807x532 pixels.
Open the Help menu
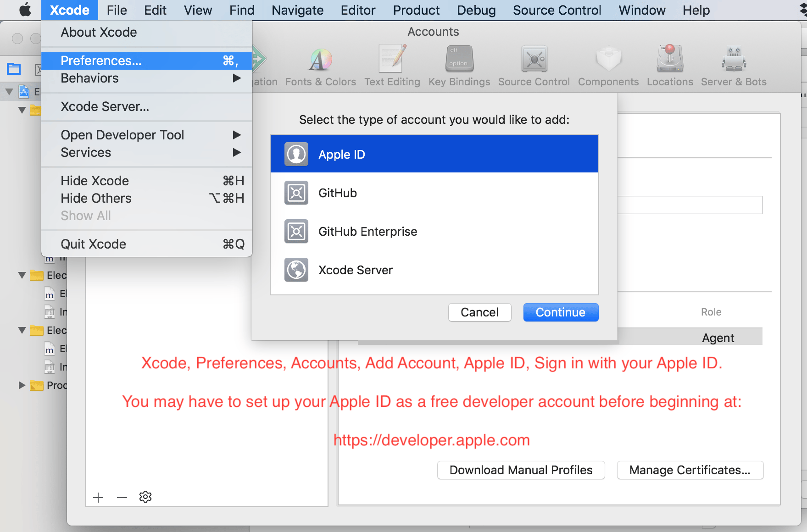pyautogui.click(x=696, y=10)
